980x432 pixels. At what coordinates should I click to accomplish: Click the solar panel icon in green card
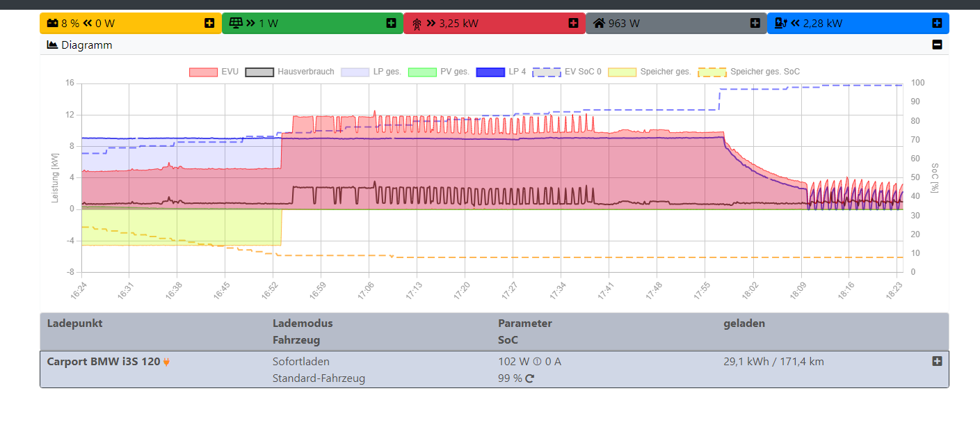236,23
